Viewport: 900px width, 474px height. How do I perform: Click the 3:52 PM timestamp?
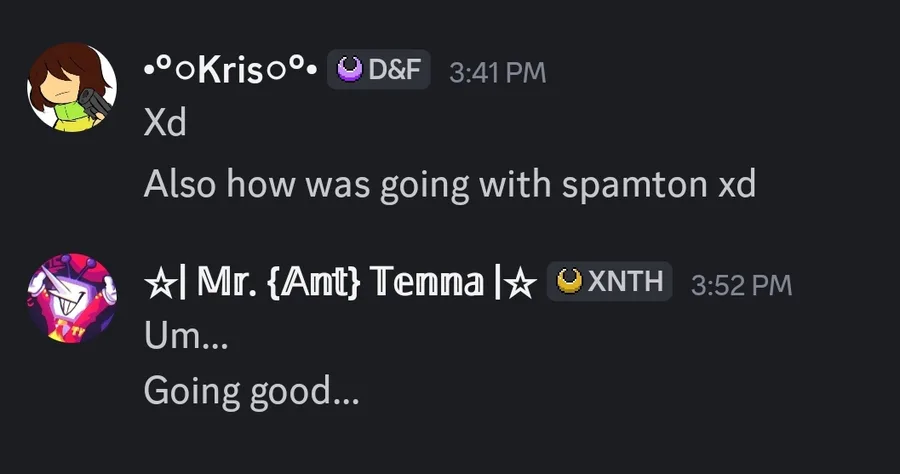coord(742,285)
